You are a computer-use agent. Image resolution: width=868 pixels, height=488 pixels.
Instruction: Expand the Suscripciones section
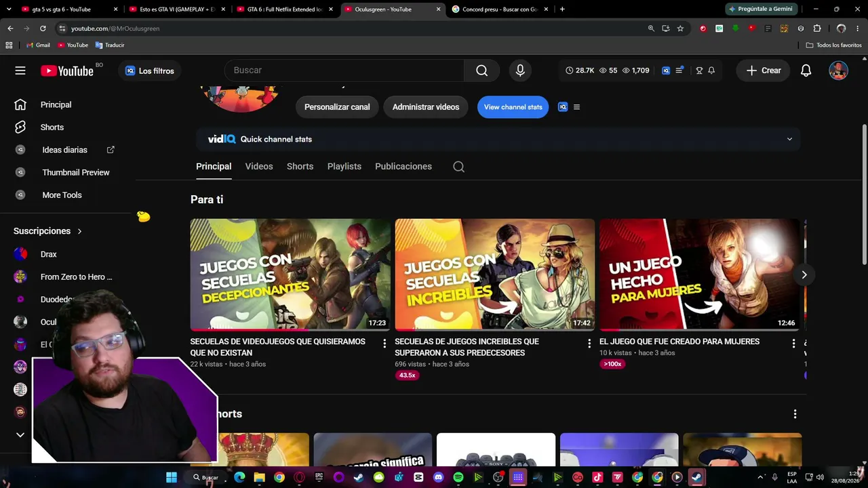coord(47,231)
